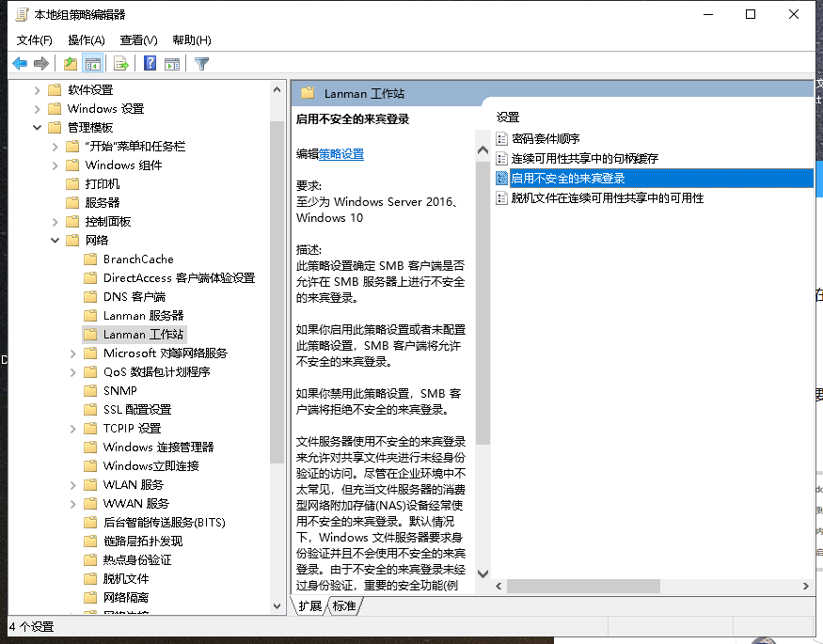Expand the WWAN 服务 node
This screenshot has height=644, width=823.
[x=73, y=504]
